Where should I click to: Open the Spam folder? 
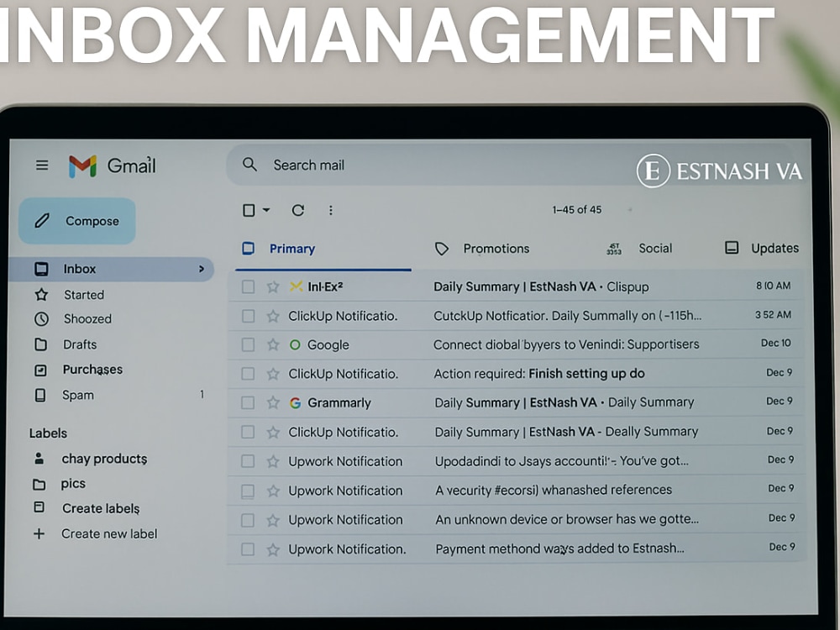pyautogui.click(x=77, y=396)
